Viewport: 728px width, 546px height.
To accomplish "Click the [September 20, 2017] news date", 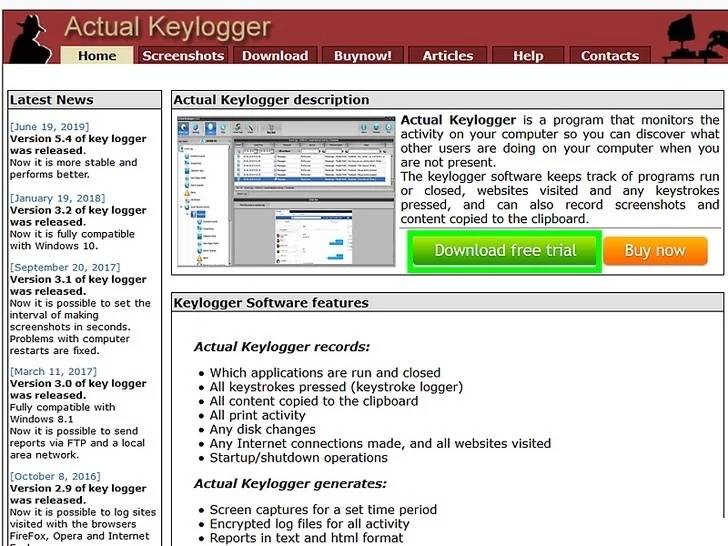I will tap(65, 267).
